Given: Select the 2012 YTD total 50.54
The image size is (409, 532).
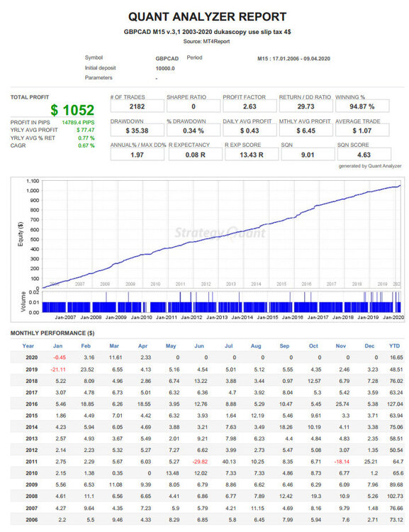Looking at the screenshot, I should click(x=396, y=450).
